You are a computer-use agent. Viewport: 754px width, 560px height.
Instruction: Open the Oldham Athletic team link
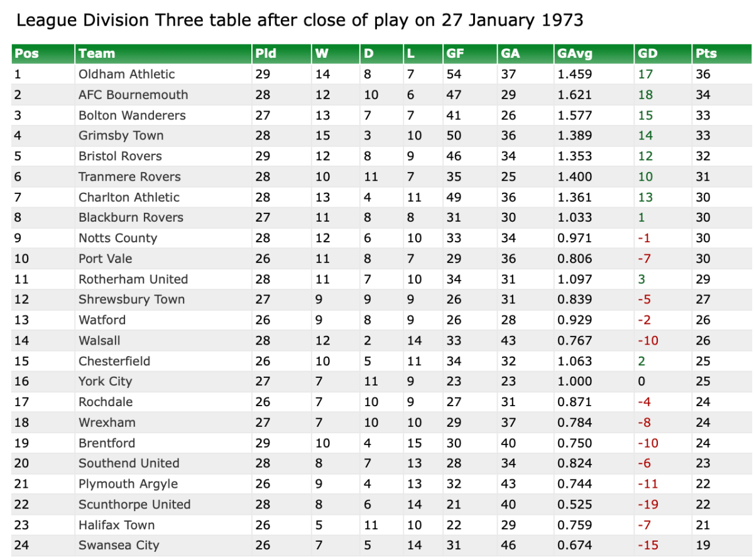126,74
